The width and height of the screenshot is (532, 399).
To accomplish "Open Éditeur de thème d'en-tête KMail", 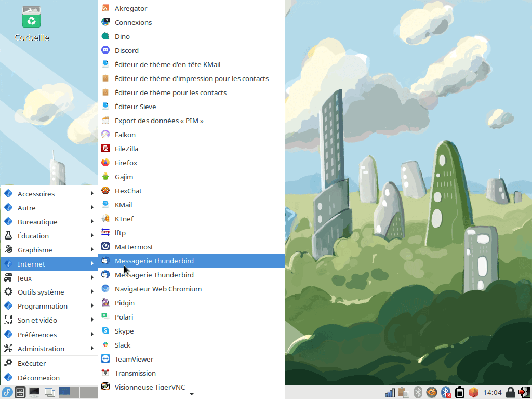I will pyautogui.click(x=192, y=64).
